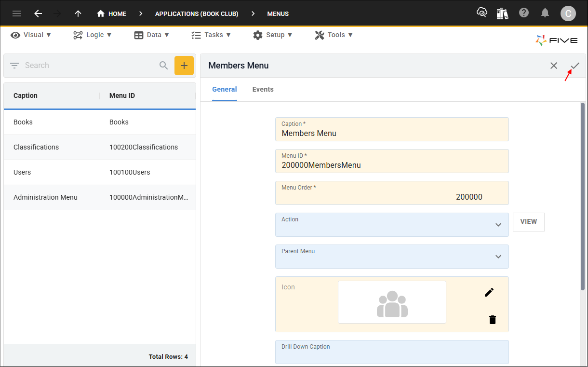The width and height of the screenshot is (588, 367).
Task: Cancel editing with the X icon
Action: tap(554, 66)
